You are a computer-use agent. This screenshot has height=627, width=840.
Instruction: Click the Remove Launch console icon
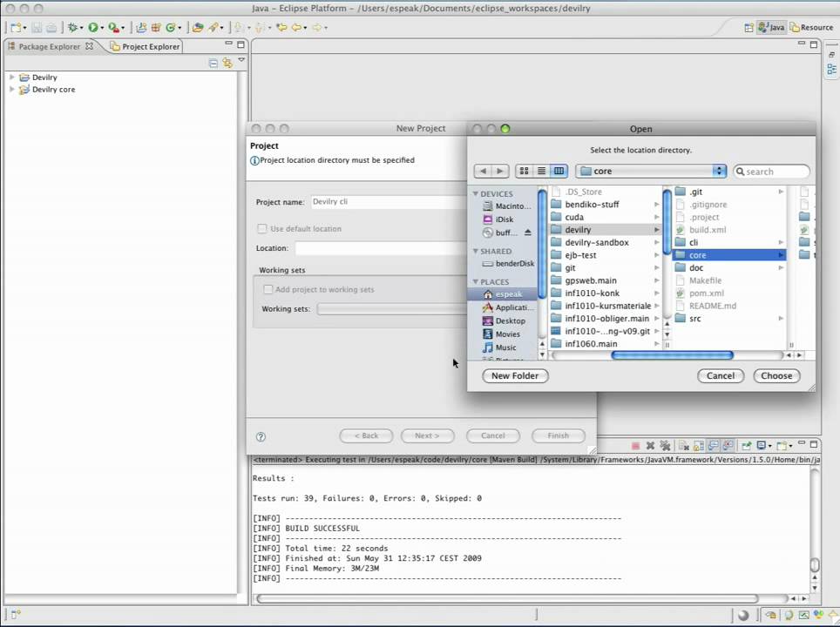point(650,446)
